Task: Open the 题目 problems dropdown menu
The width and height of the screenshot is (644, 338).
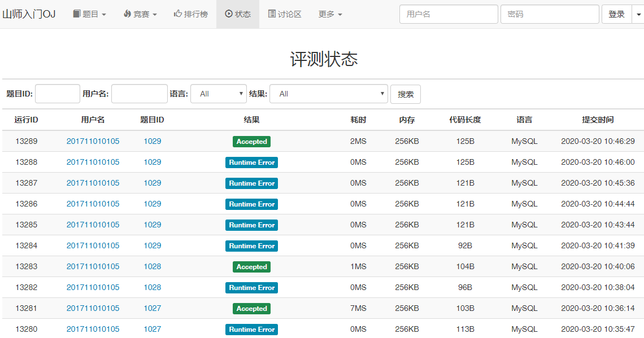Action: 89,14
